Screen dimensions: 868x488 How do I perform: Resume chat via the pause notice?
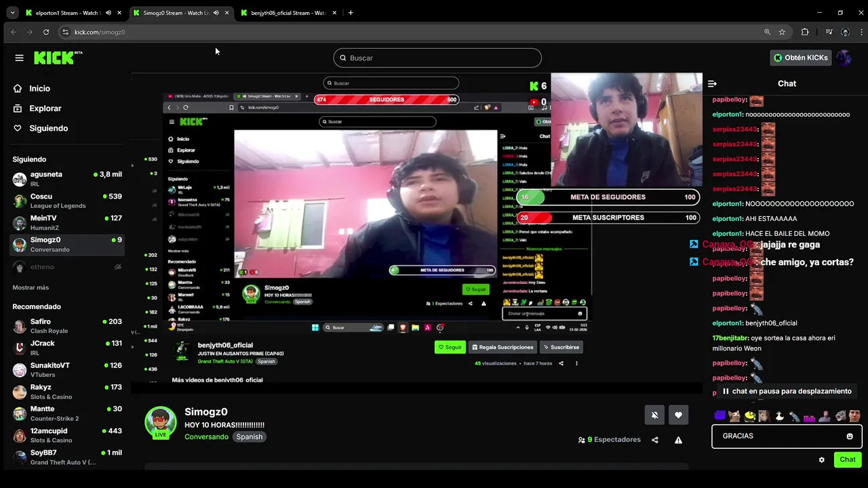point(787,391)
